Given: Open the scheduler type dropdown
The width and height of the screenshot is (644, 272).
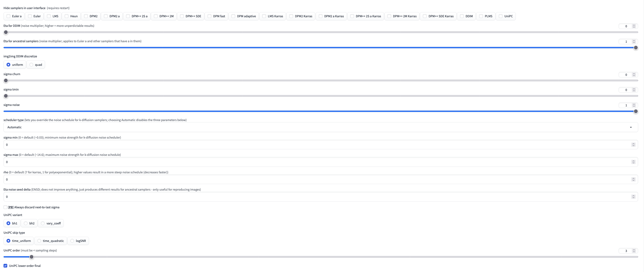Looking at the screenshot, I should tap(631, 127).
